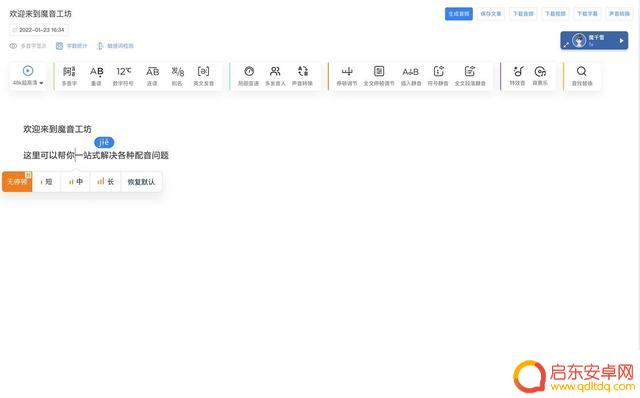Open the 数字符号 12℃ number reading tool
Viewport: 640px width, 398px height.
pos(123,76)
